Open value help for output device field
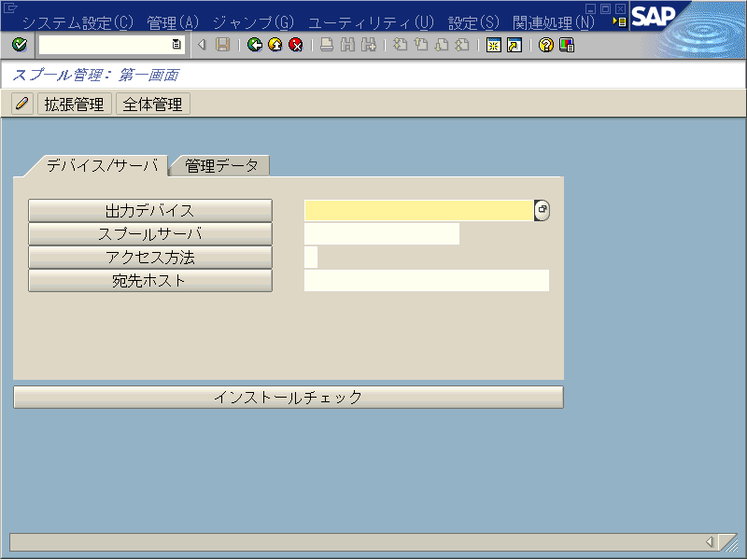The height and width of the screenshot is (560, 747). 543,211
